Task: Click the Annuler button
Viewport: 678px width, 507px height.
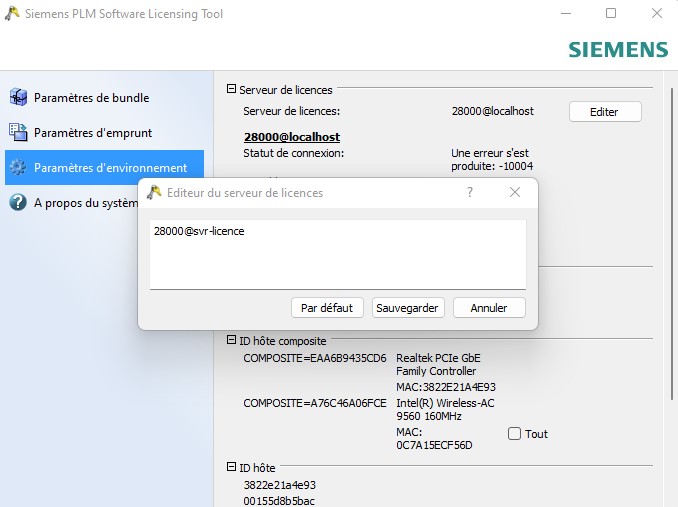Action: point(489,308)
